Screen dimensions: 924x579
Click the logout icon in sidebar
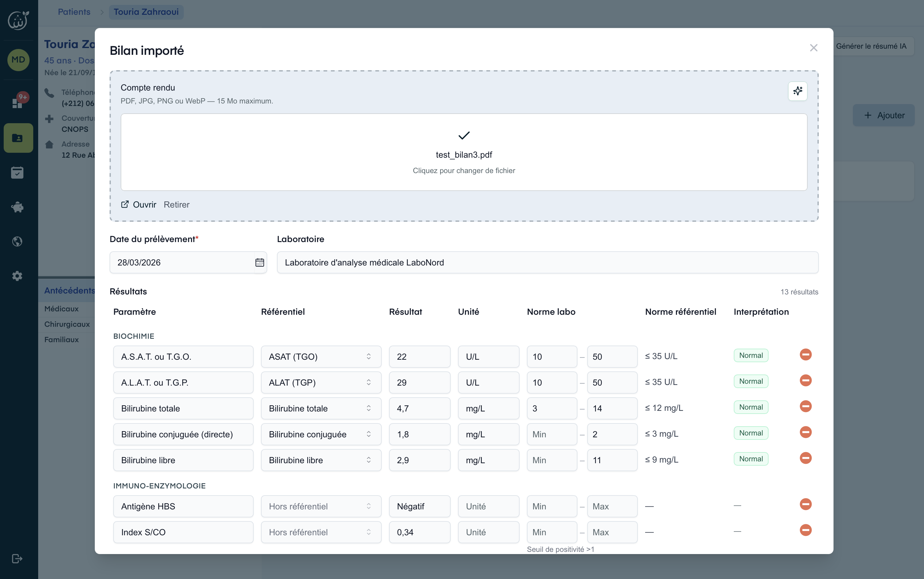17,559
